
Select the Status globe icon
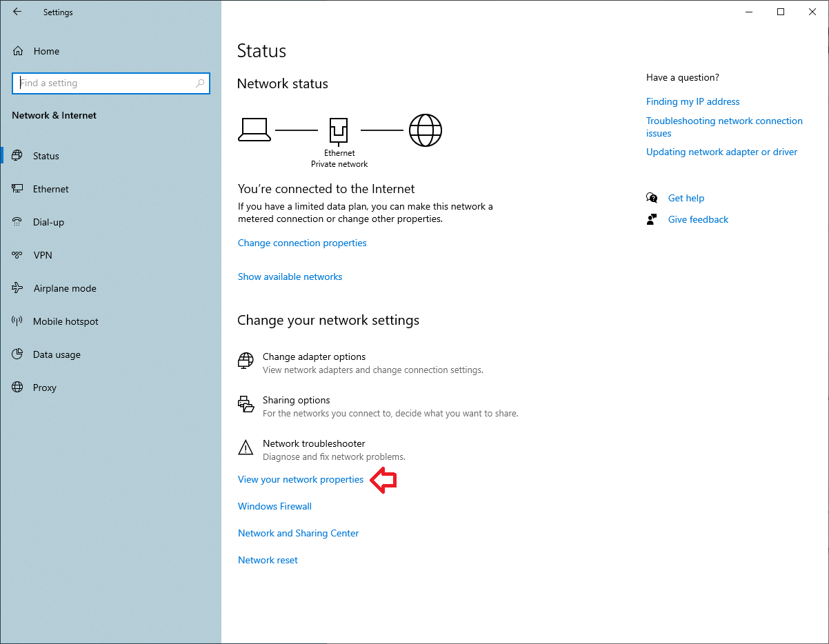[18, 156]
